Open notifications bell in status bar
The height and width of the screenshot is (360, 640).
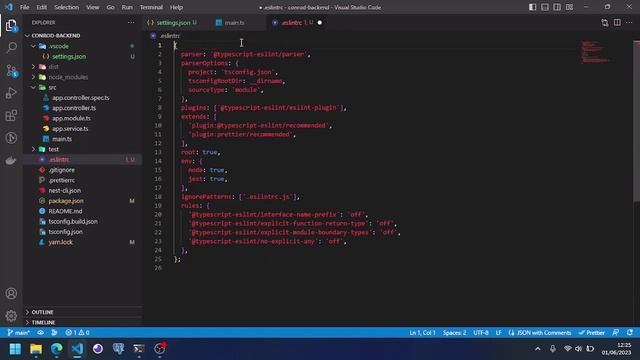(x=630, y=333)
